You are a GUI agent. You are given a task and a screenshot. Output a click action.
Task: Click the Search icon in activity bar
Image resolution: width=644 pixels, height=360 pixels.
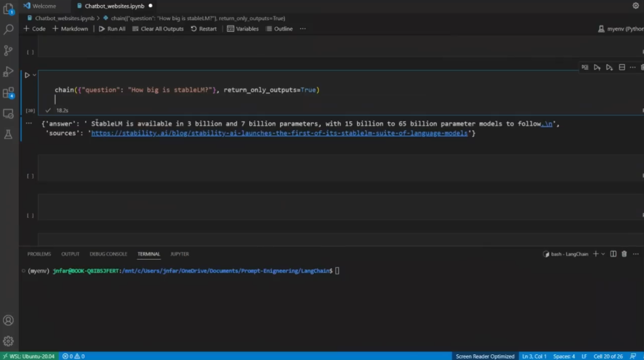coord(9,29)
